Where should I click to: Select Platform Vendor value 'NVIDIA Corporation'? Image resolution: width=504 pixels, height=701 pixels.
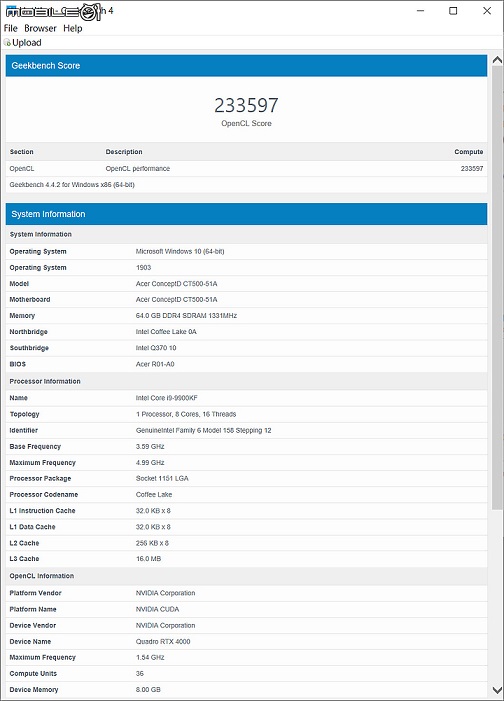pyautogui.click(x=165, y=593)
